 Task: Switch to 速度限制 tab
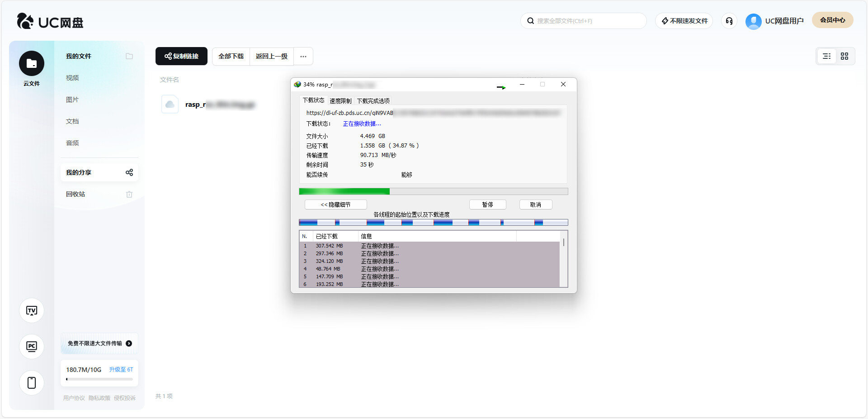point(340,101)
